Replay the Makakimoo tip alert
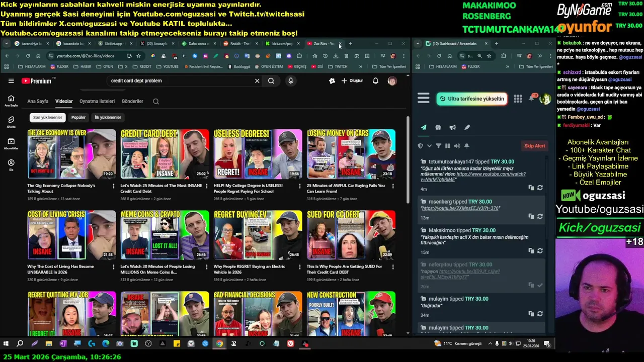 (x=540, y=251)
